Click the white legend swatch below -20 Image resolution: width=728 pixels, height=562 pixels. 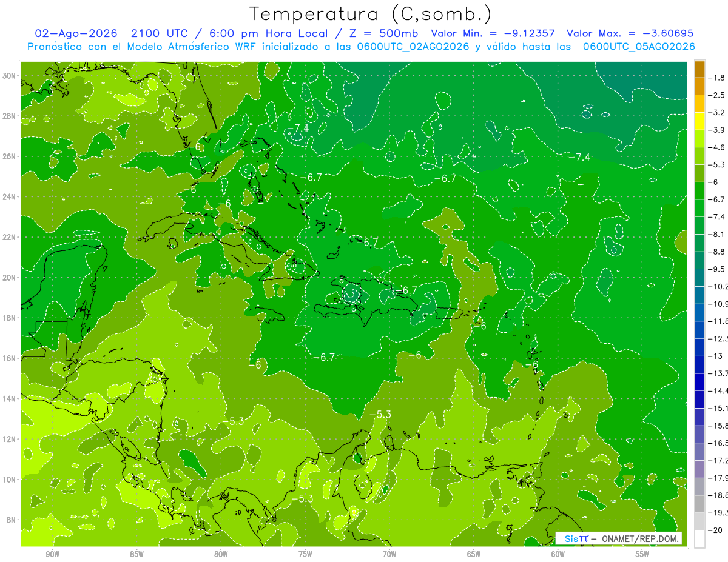point(699,538)
